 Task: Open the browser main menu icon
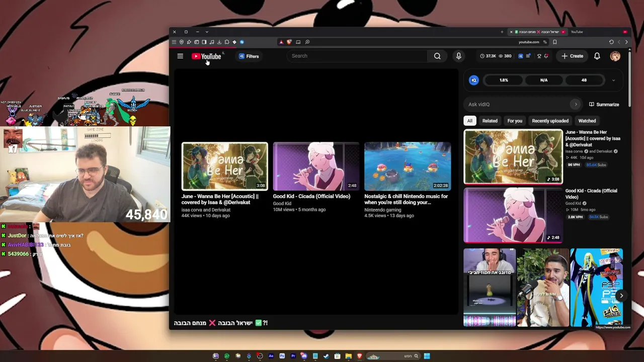pos(174,42)
